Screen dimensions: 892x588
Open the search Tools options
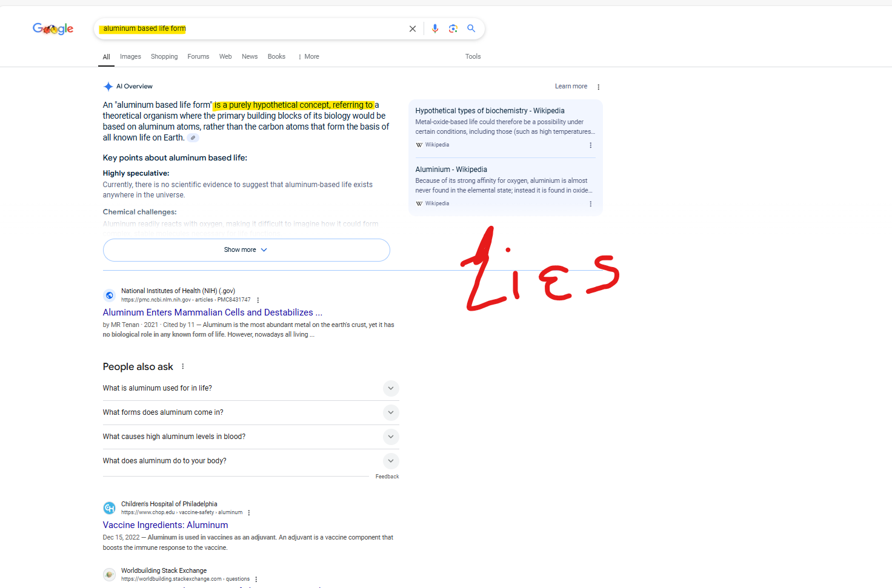tap(473, 56)
